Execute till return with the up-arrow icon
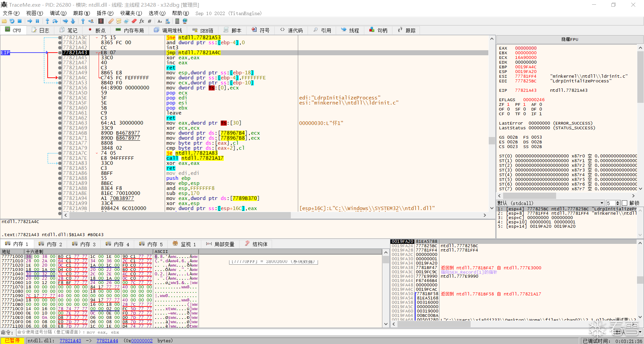 click(83, 21)
